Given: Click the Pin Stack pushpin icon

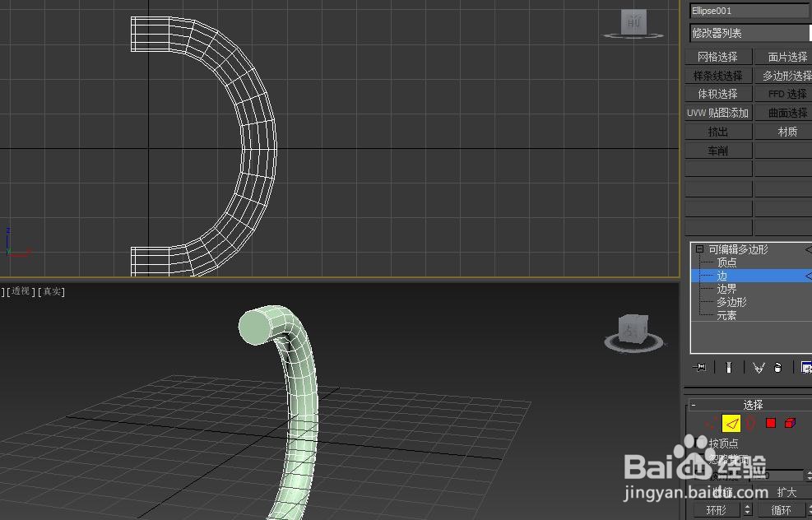Looking at the screenshot, I should tap(699, 367).
